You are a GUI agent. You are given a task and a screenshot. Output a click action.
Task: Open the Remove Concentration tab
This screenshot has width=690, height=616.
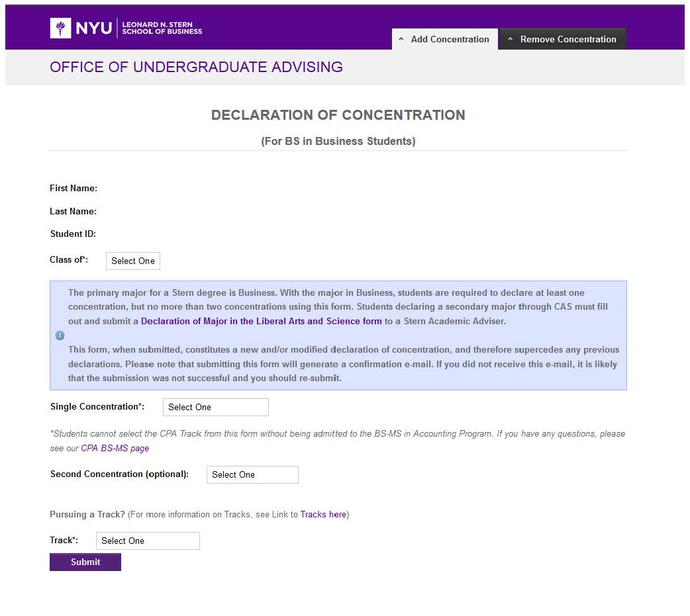tap(567, 40)
